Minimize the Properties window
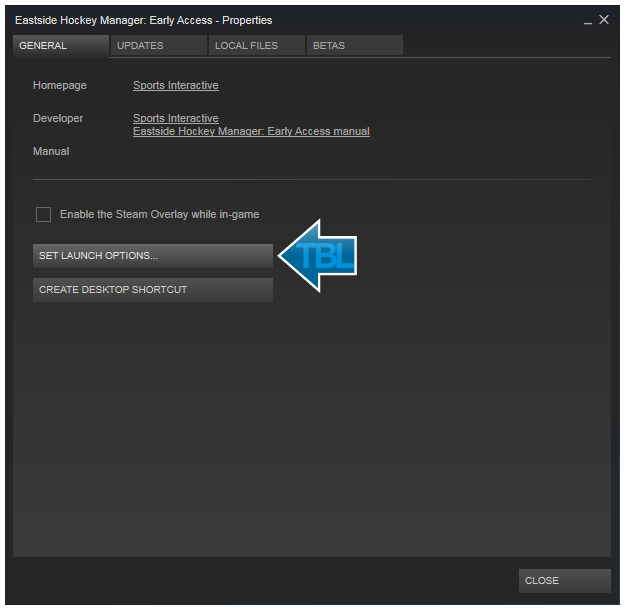Image resolution: width=625 pixels, height=610 pixels. pyautogui.click(x=588, y=21)
